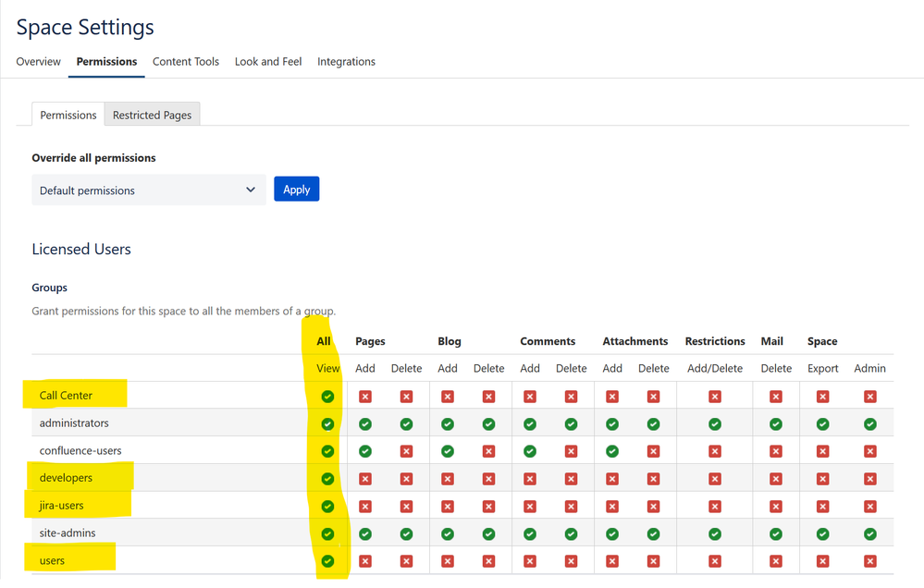
Task: Click jira-users View green checkmark
Action: click(x=327, y=507)
